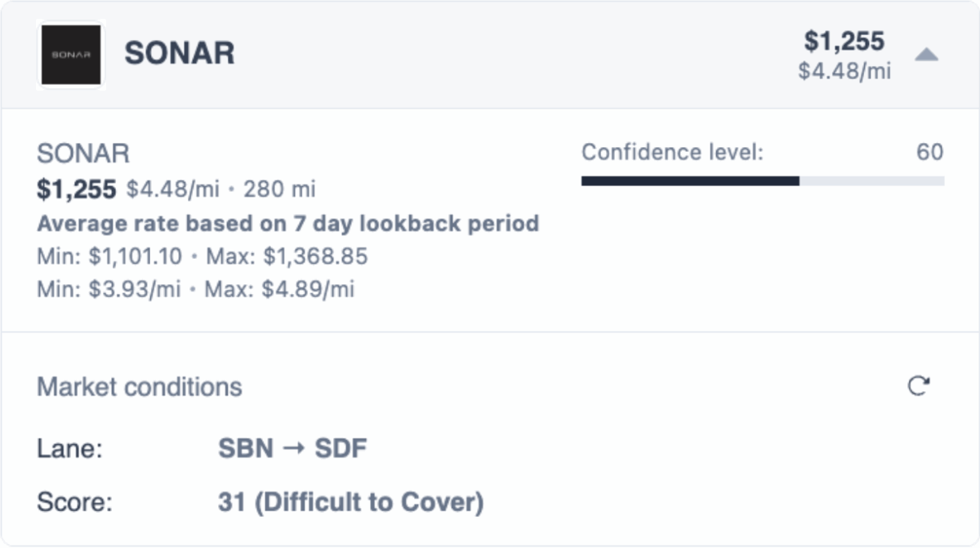Click the Lane label
980x548 pixels.
point(69,448)
